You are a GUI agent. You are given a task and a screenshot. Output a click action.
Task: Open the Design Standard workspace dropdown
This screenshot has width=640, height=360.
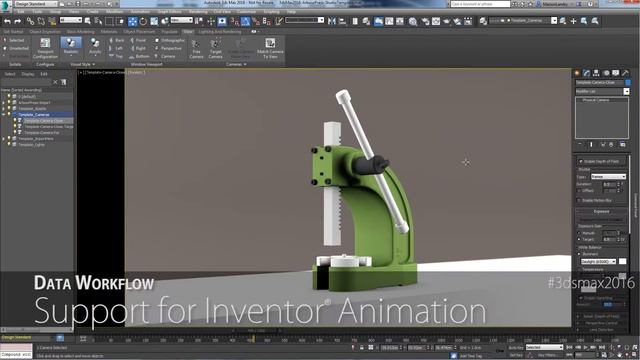(x=36, y=4)
